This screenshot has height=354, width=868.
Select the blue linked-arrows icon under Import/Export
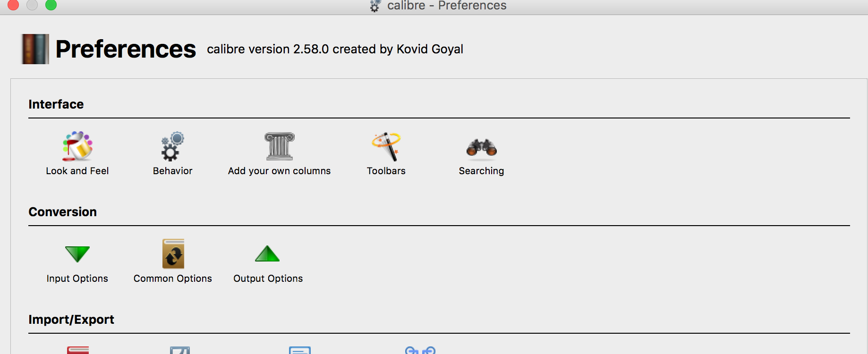[x=420, y=350]
